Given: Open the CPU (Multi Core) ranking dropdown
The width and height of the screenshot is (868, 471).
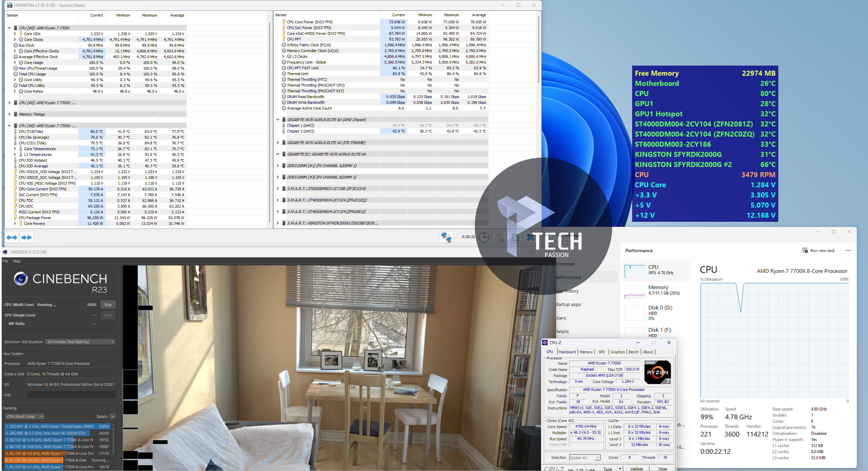Looking at the screenshot, I should point(25,417).
